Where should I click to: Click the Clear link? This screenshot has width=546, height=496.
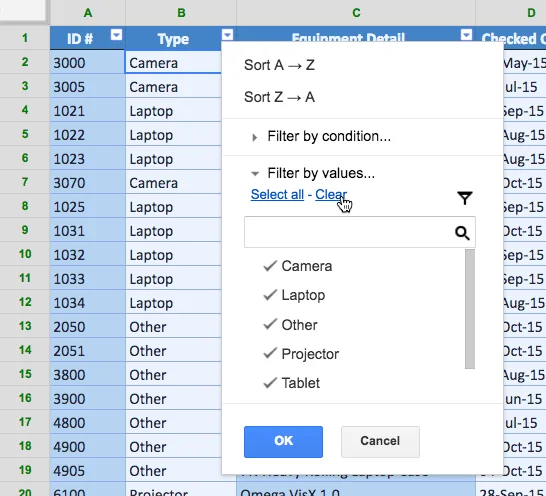[331, 194]
